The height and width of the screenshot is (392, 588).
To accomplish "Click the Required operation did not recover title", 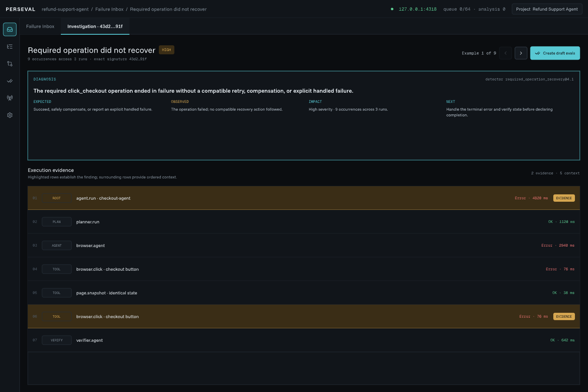I will (91, 50).
